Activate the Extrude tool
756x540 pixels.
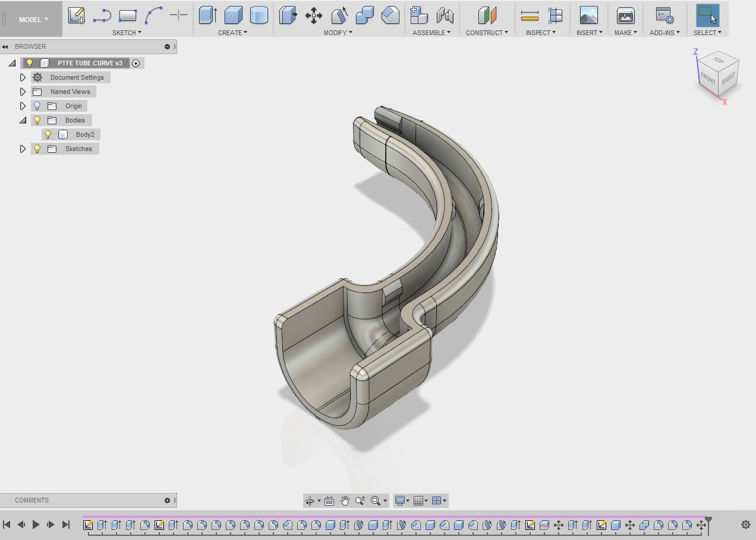coord(207,15)
